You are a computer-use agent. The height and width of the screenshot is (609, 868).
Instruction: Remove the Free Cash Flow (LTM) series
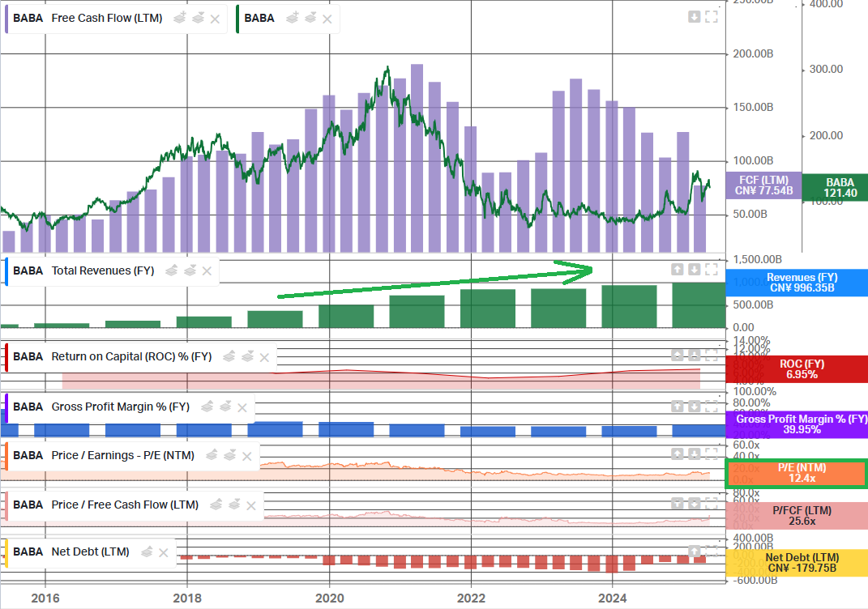click(215, 19)
